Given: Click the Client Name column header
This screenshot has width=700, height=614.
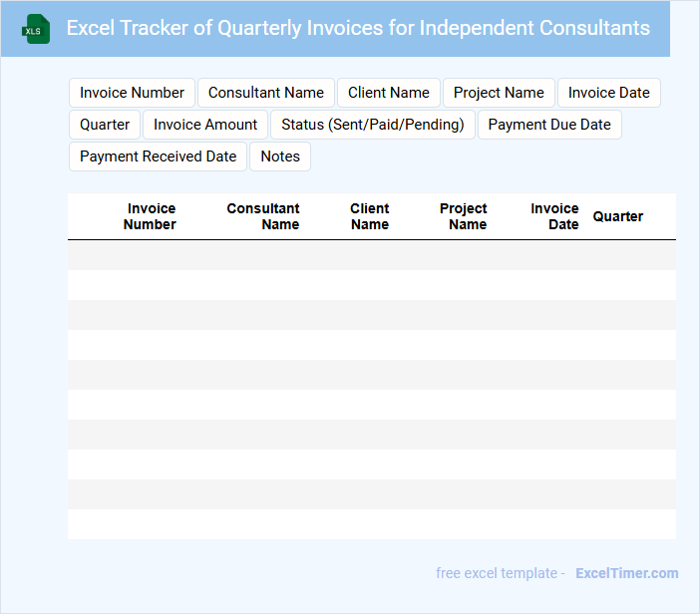Looking at the screenshot, I should [x=369, y=216].
